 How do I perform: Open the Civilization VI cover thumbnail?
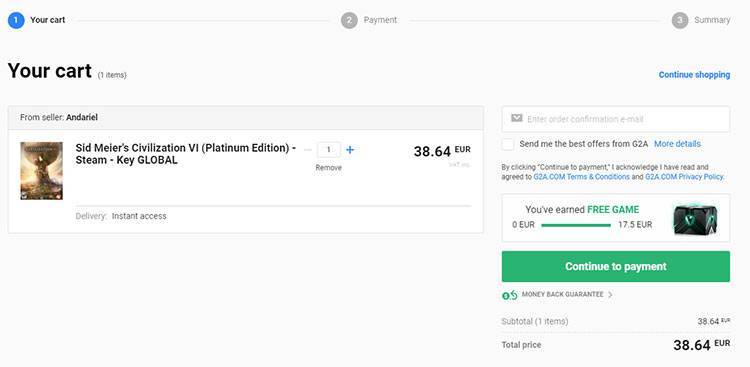42,170
